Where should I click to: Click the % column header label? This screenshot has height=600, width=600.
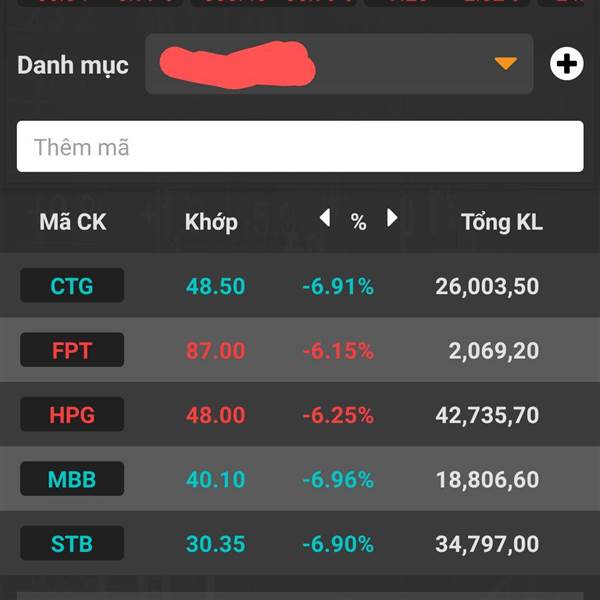pos(359,222)
